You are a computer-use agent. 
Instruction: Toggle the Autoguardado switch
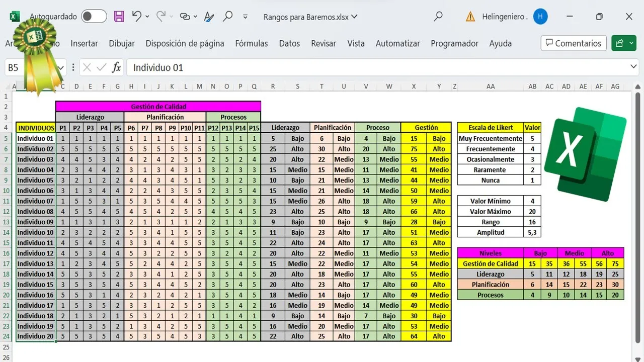[94, 17]
